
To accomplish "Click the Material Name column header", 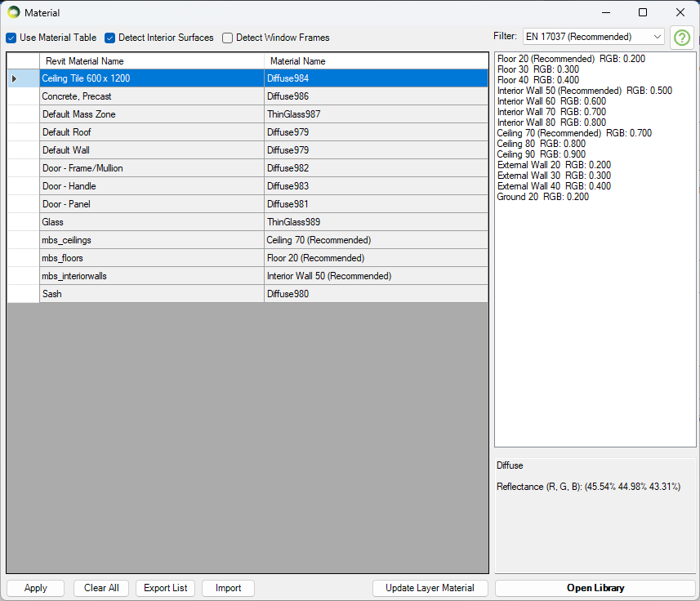I will tap(376, 61).
